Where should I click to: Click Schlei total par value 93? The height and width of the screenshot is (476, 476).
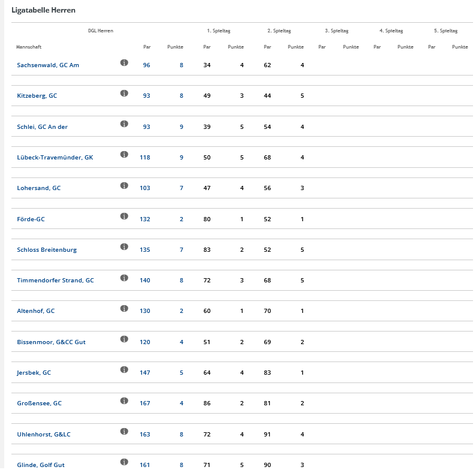pyautogui.click(x=147, y=127)
